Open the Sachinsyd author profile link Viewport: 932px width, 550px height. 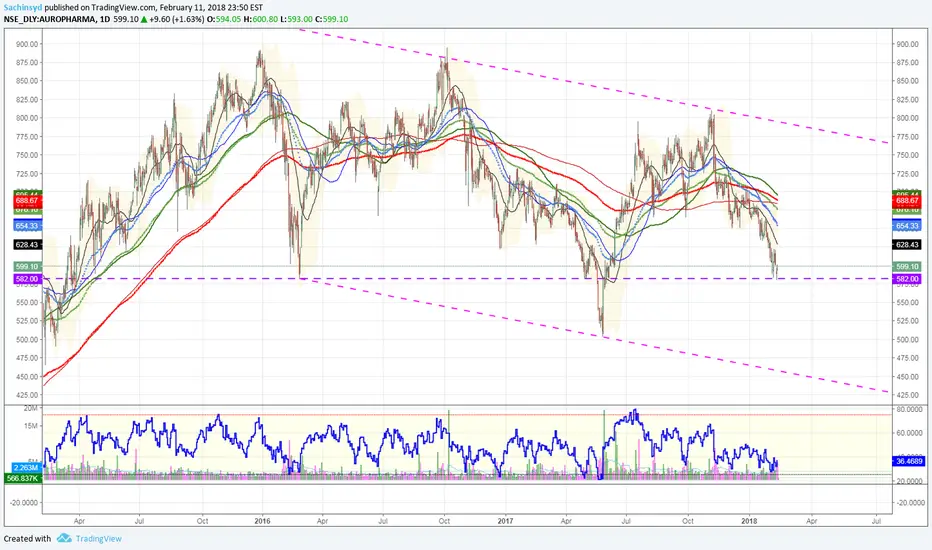click(22, 8)
